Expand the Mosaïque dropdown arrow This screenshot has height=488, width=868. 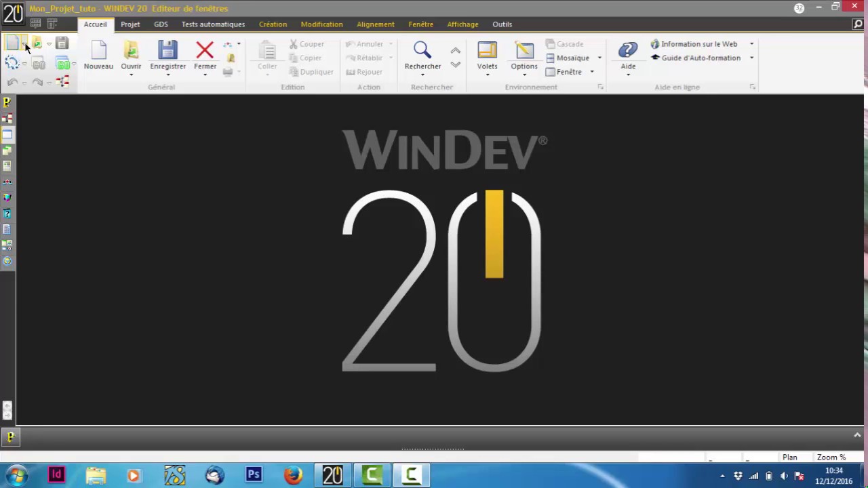tap(599, 58)
